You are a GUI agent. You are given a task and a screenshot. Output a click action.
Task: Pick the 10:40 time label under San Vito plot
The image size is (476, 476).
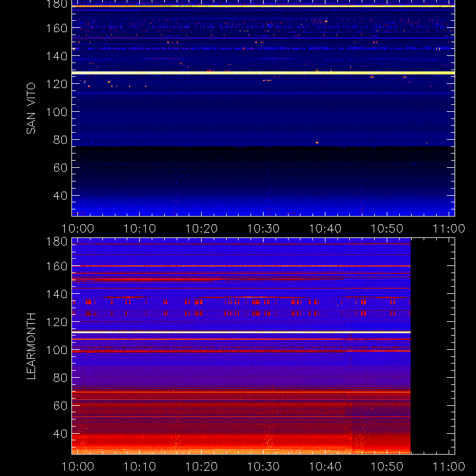click(x=325, y=228)
